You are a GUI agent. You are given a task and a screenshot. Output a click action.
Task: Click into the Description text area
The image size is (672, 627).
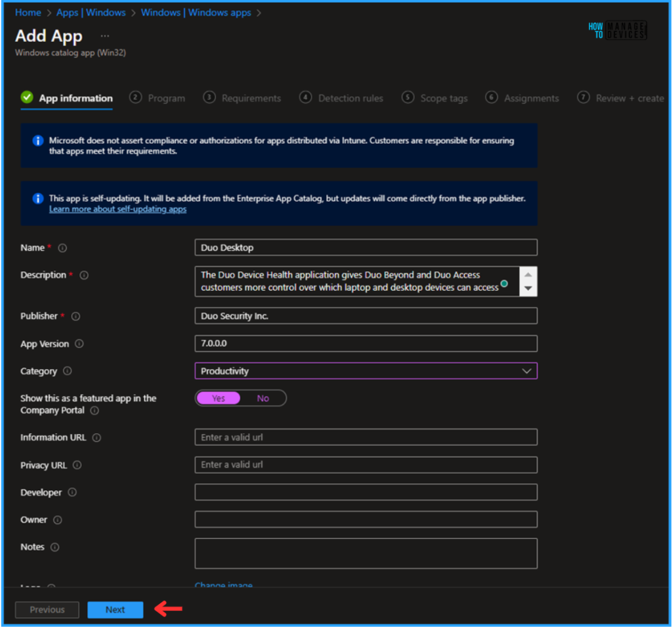pyautogui.click(x=357, y=282)
